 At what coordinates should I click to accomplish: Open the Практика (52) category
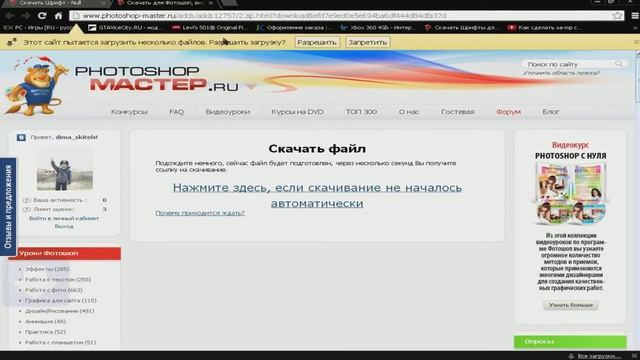(45, 332)
